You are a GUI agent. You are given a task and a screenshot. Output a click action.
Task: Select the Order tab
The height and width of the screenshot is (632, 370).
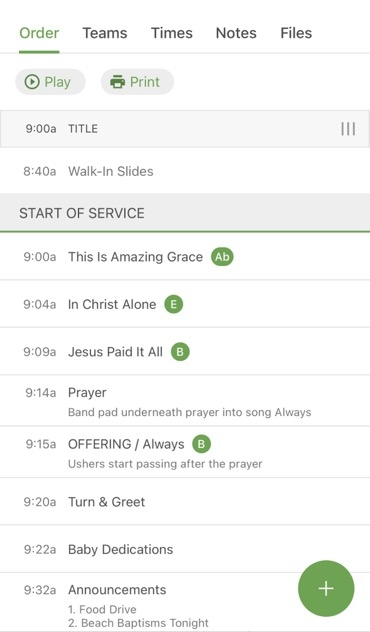coord(39,33)
